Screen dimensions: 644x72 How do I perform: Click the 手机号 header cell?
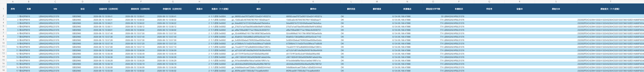pos(489,9)
